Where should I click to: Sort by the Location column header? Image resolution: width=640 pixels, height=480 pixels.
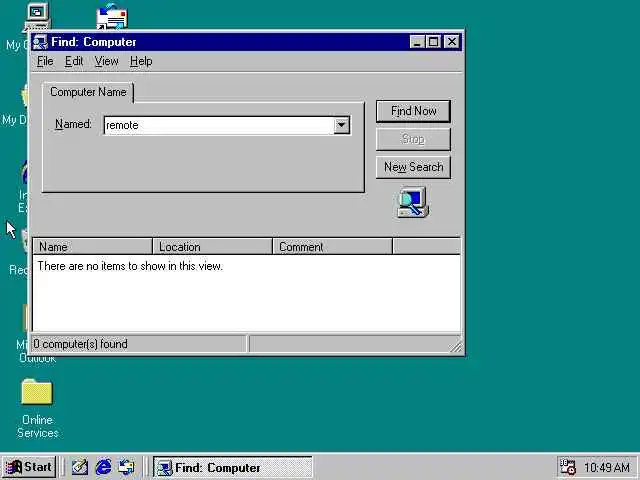click(x=212, y=247)
